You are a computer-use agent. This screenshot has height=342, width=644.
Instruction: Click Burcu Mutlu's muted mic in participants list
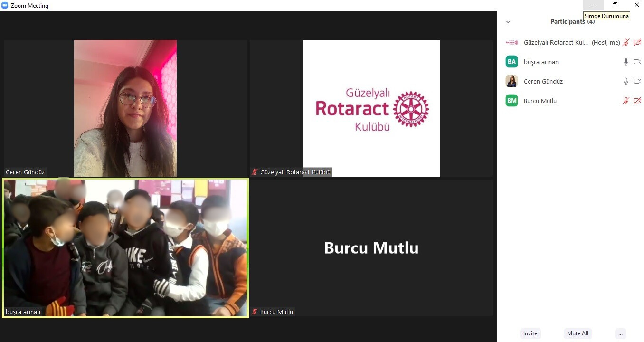[626, 101]
